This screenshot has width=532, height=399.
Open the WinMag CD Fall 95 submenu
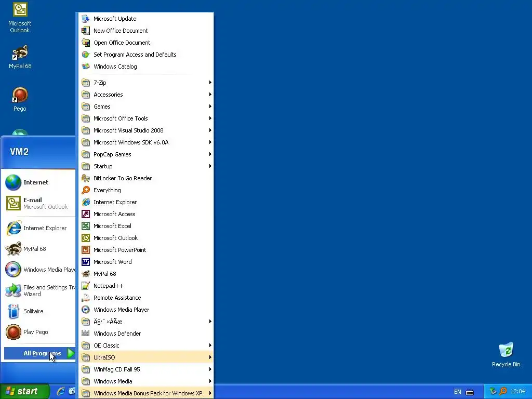point(146,369)
